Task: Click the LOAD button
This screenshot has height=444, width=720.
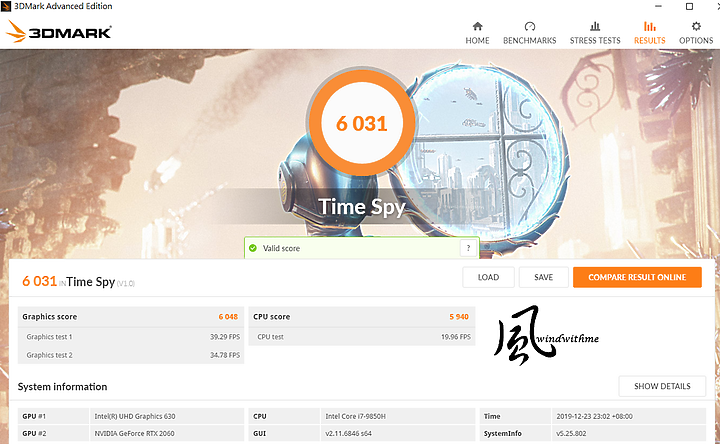Action: (488, 277)
